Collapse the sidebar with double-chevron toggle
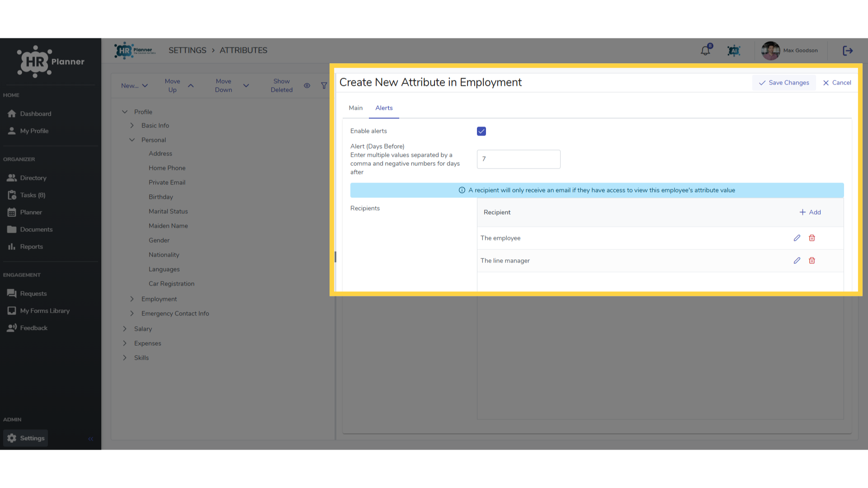This screenshot has height=488, width=868. pyautogui.click(x=90, y=439)
